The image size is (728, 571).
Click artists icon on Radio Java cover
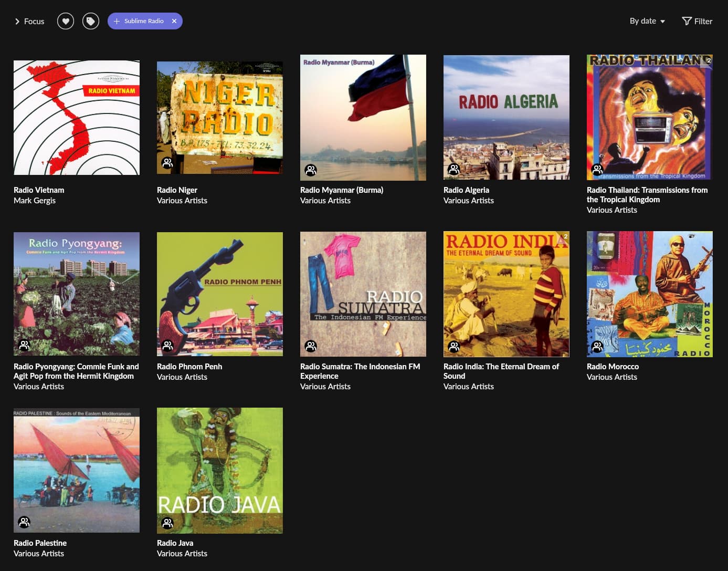(x=167, y=523)
